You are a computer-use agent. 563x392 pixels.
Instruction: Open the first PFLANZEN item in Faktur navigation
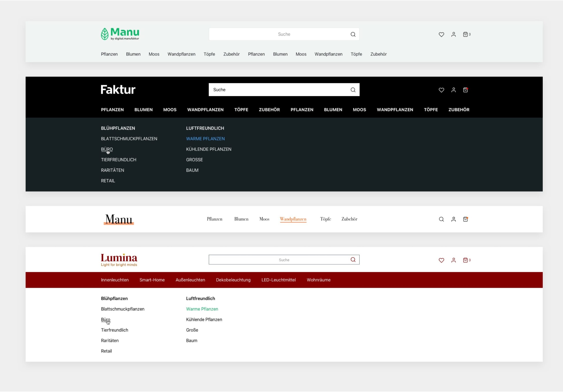(x=112, y=110)
